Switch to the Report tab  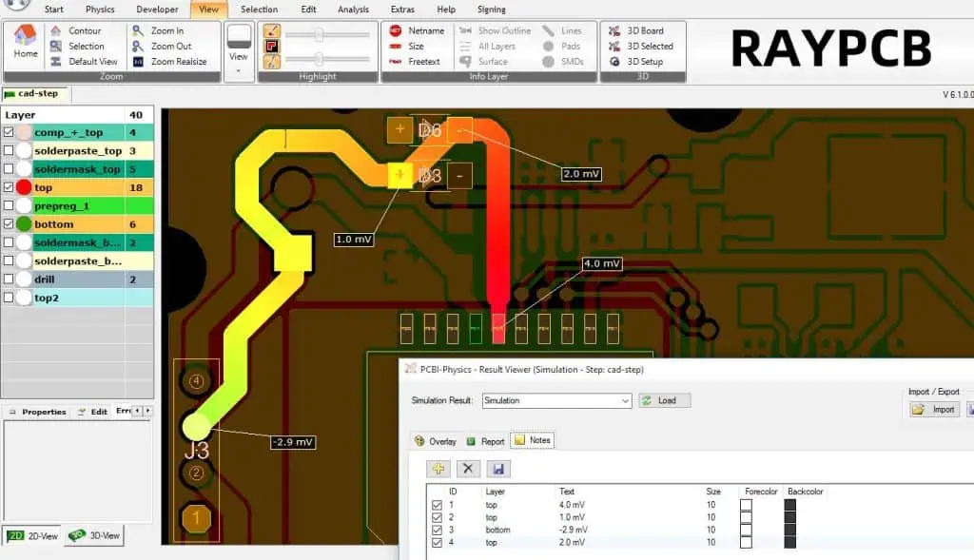point(485,441)
